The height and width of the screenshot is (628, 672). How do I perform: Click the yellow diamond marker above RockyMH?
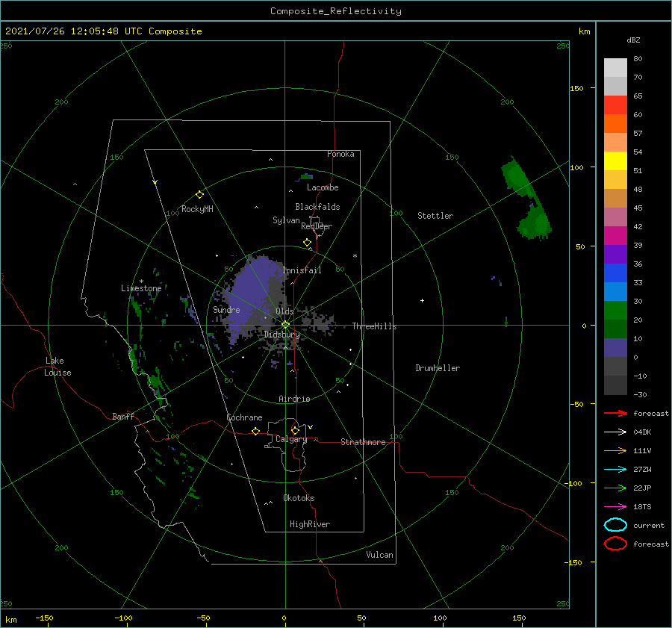(x=199, y=195)
